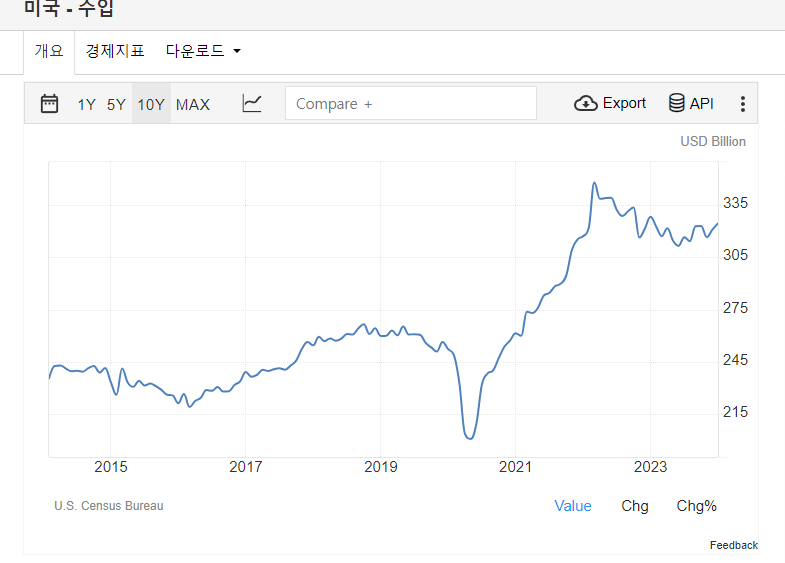Click the 2022 peak point on the line

coord(594,183)
